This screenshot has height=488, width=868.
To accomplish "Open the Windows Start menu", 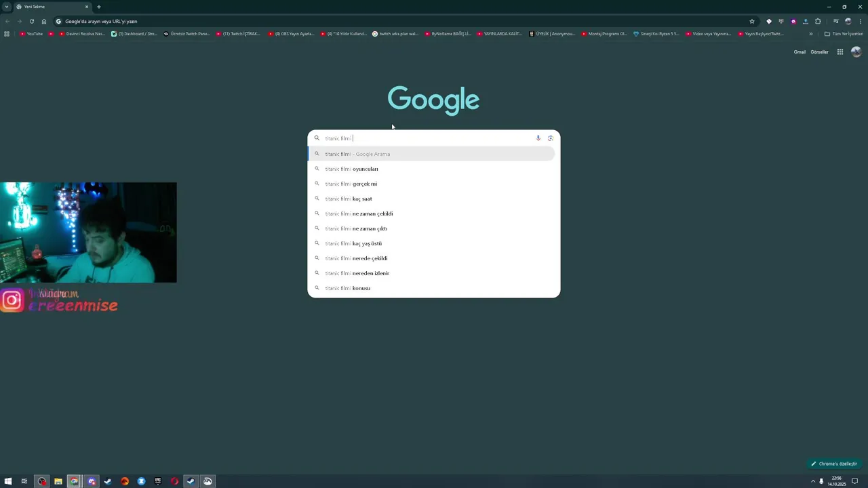I will tap(8, 481).
